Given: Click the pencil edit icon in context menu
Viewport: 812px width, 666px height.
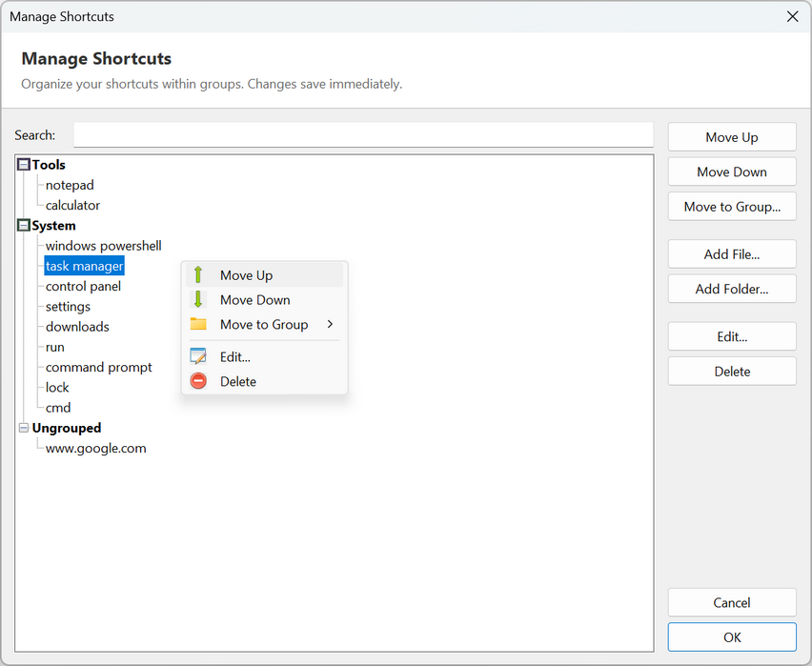Looking at the screenshot, I should pyautogui.click(x=198, y=356).
